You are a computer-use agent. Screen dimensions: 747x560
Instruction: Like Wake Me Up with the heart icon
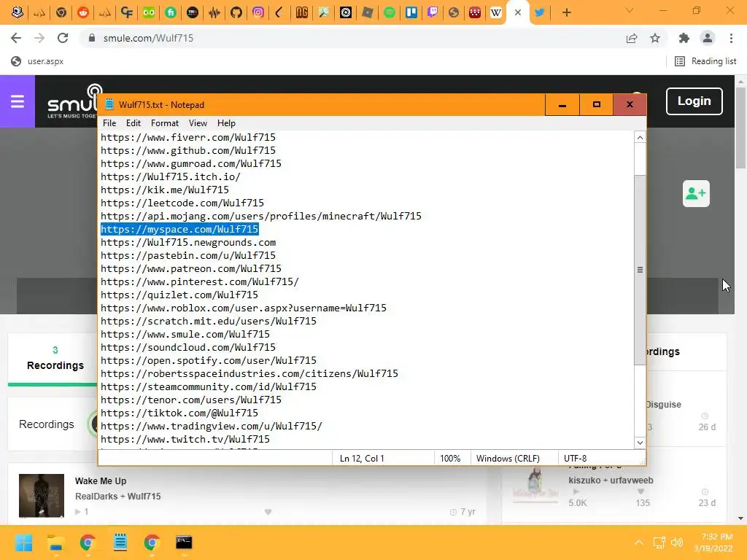coord(268,512)
